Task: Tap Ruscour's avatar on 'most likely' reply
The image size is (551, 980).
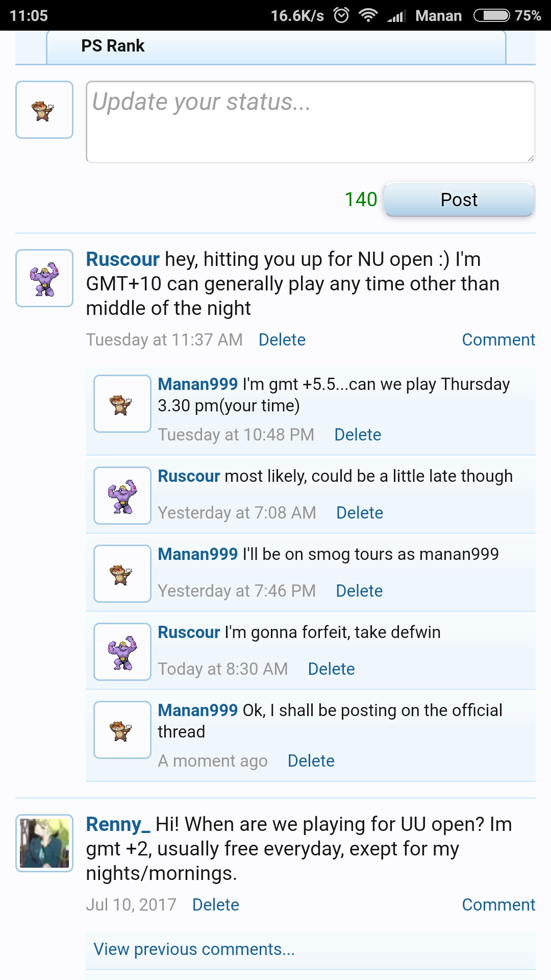Action: [x=122, y=496]
